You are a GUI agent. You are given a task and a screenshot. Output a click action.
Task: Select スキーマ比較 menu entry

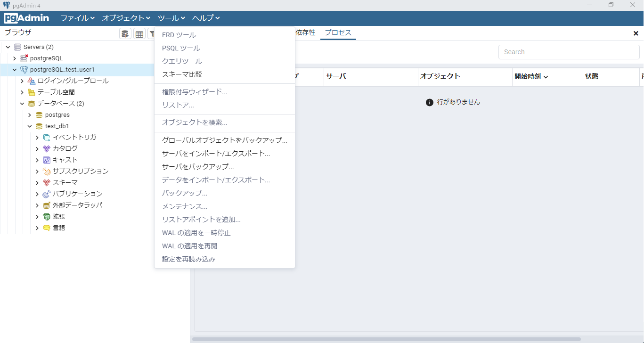(x=225, y=74)
